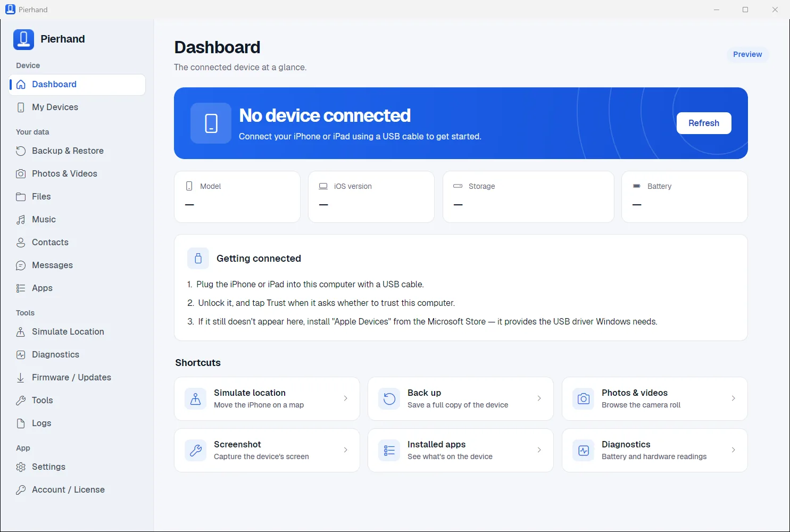Viewport: 790px width, 532px height.
Task: Click the phone icon in the blue banner
Action: [x=211, y=123]
